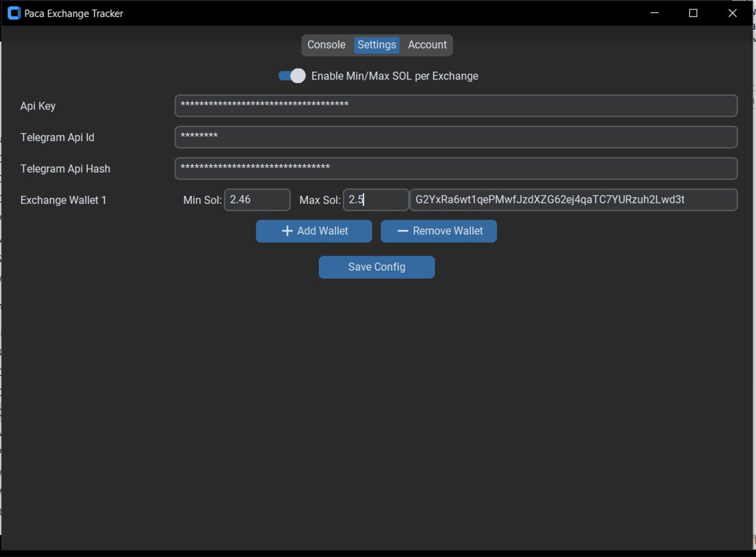Click the Add Wallet button
756x557 pixels.
(x=314, y=231)
